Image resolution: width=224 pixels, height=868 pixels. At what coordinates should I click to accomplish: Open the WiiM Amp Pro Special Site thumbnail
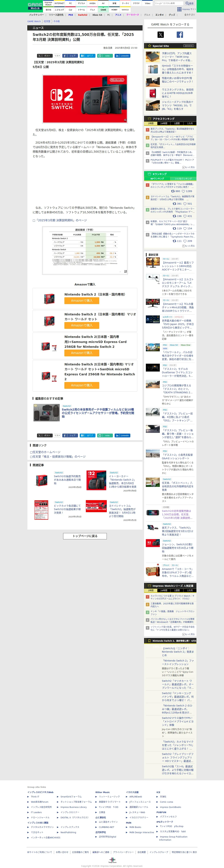(153, 57)
